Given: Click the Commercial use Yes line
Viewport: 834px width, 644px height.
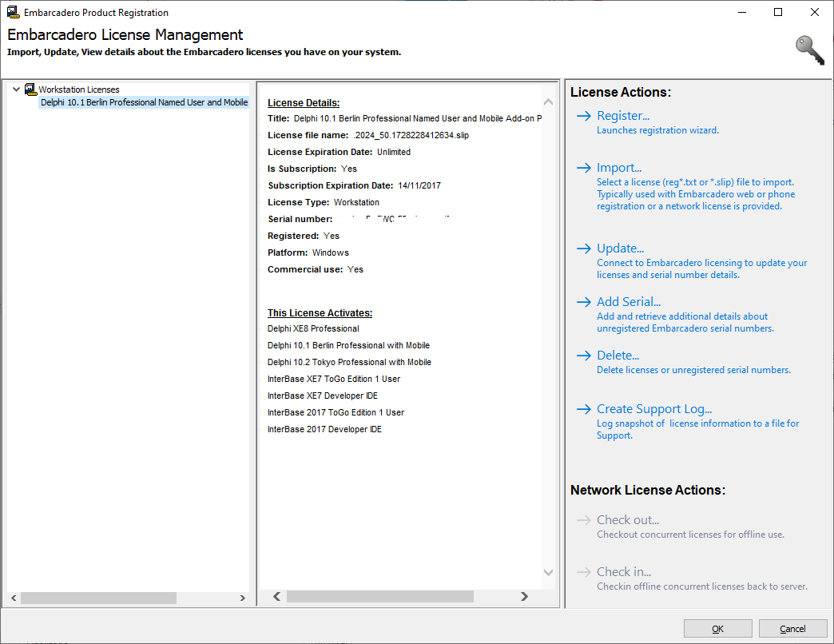Looking at the screenshot, I should click(x=316, y=269).
